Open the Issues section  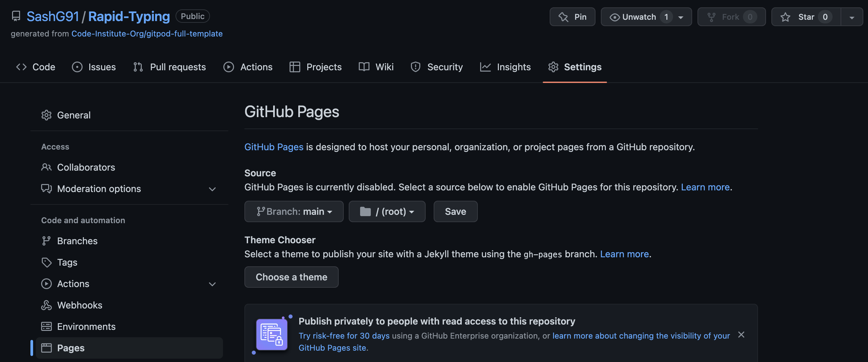tap(94, 67)
